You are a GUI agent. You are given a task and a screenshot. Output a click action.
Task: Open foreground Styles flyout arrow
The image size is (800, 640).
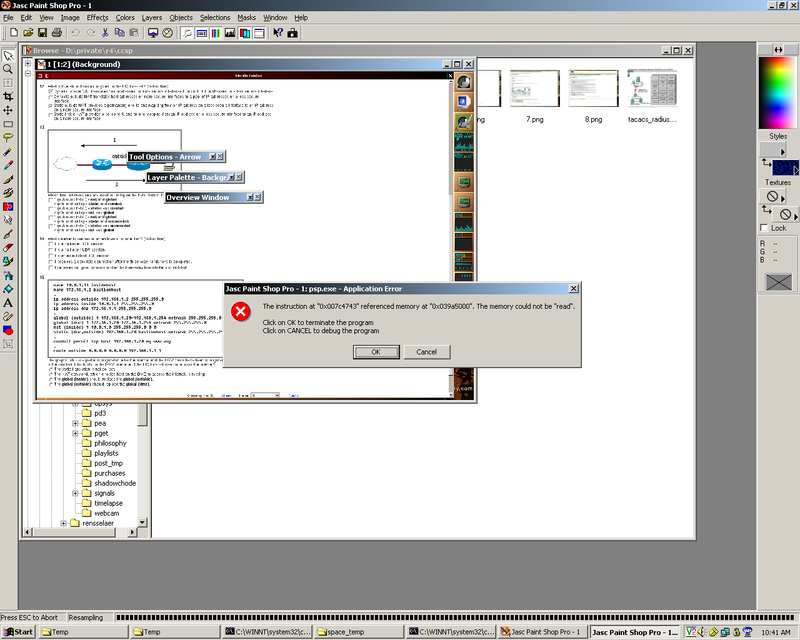[x=782, y=152]
